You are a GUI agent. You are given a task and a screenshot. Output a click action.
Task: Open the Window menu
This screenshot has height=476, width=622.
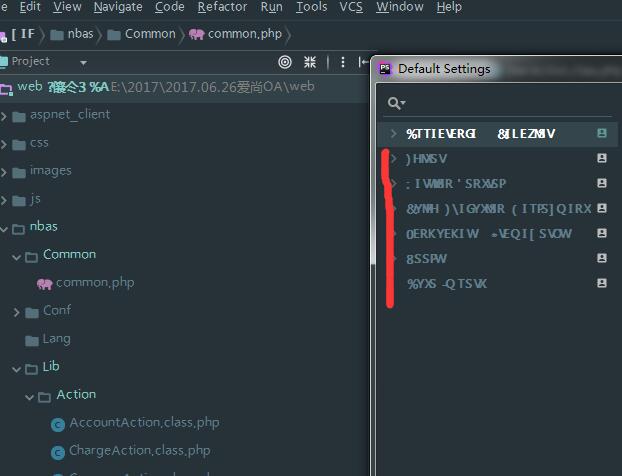400,7
